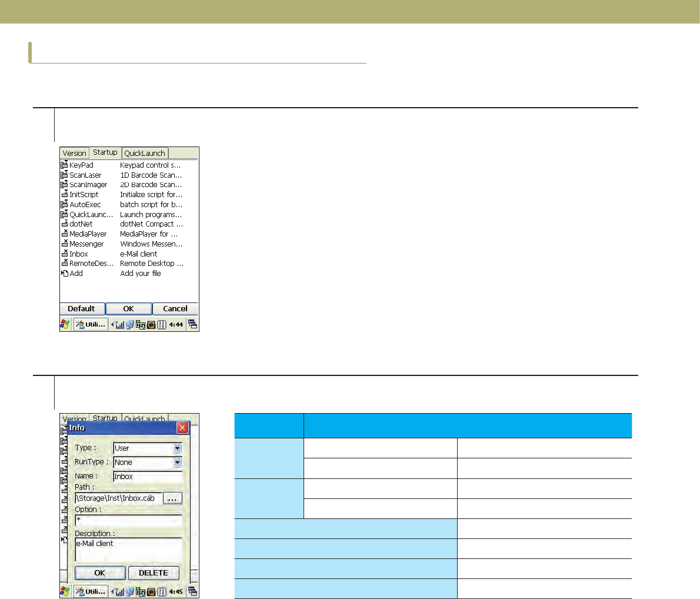Switch to the Version tab above KeyPad list
Image resolution: width=700 pixels, height=599 pixels.
[x=74, y=153]
